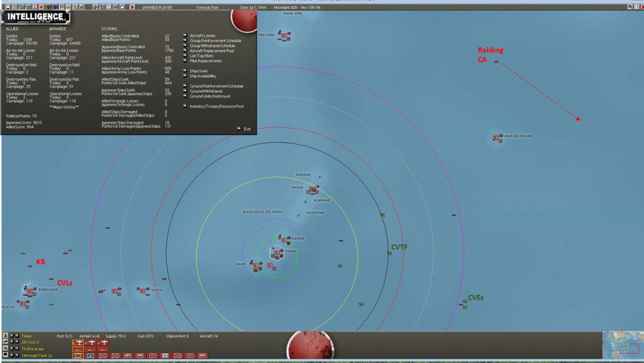This screenshot has height=363, width=644.
Task: Select the Iwo-Jima base on the map
Action: 283,36
